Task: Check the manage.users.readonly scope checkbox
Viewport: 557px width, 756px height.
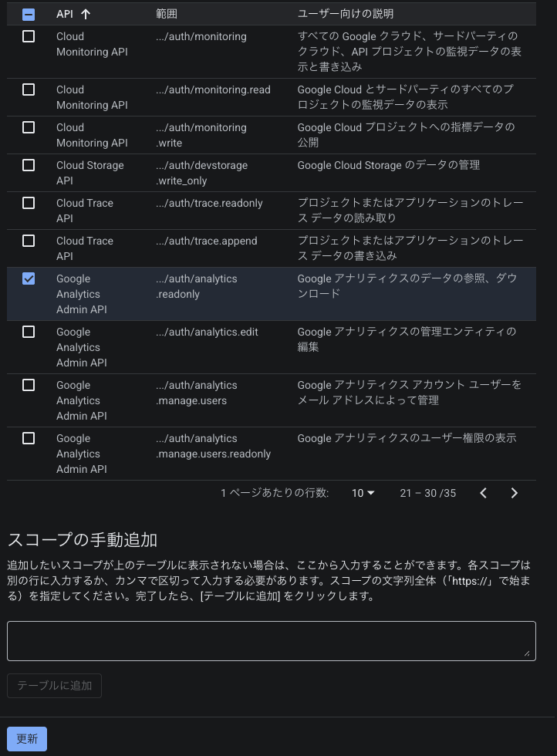Action: [29, 438]
